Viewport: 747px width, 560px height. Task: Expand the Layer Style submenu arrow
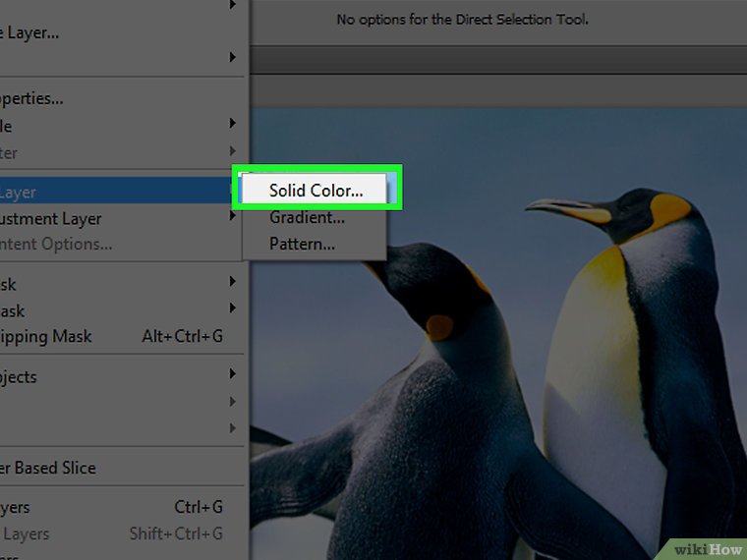click(x=233, y=124)
